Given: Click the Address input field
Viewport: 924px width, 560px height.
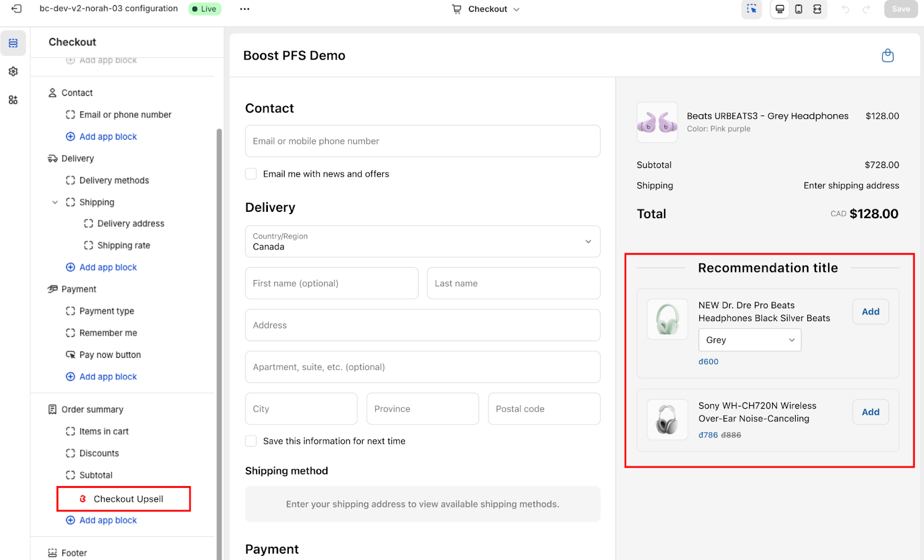Looking at the screenshot, I should pos(423,325).
